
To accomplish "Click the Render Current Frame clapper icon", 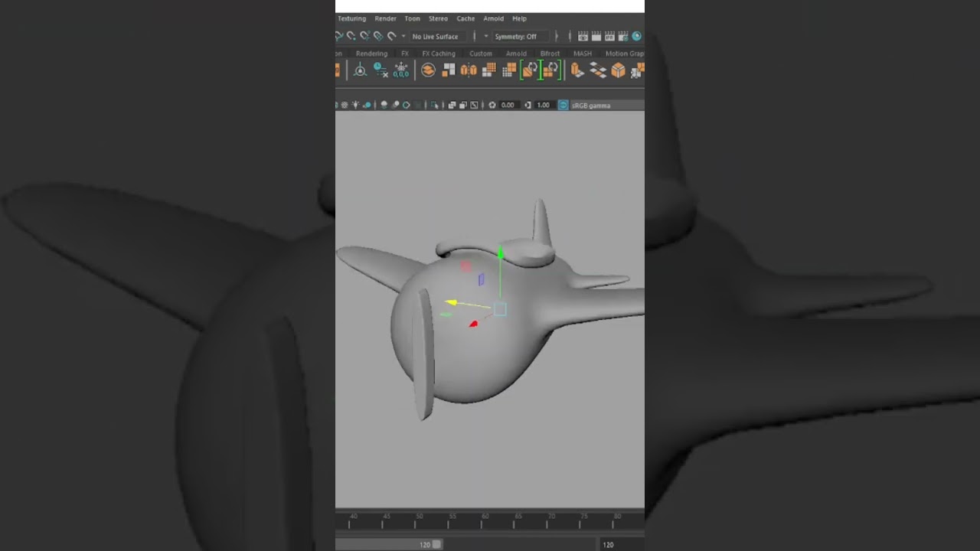I will click(x=596, y=36).
